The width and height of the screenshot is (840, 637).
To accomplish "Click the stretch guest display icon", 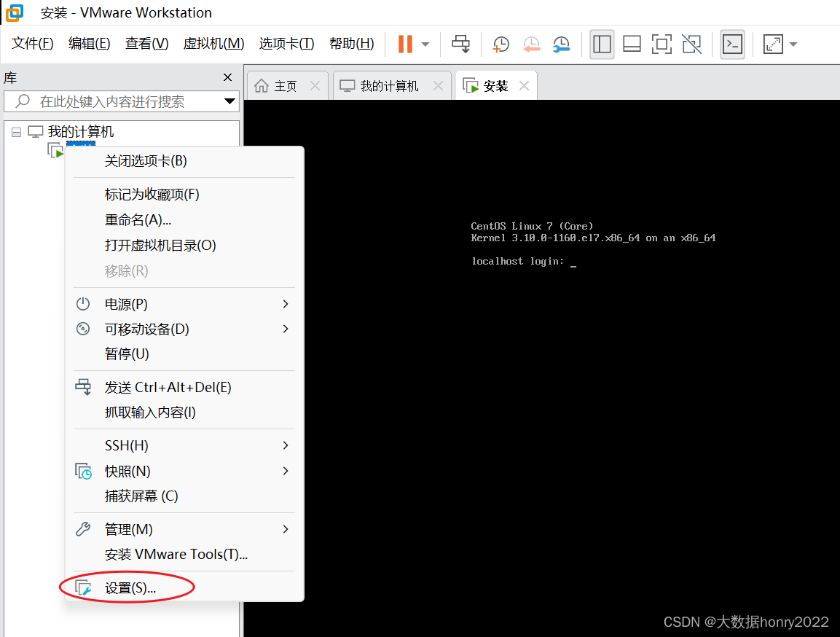I will [x=773, y=44].
